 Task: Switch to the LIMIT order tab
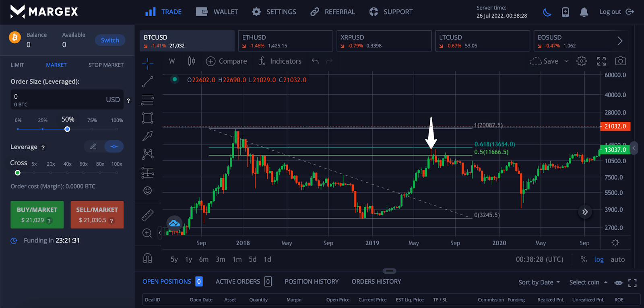17,65
